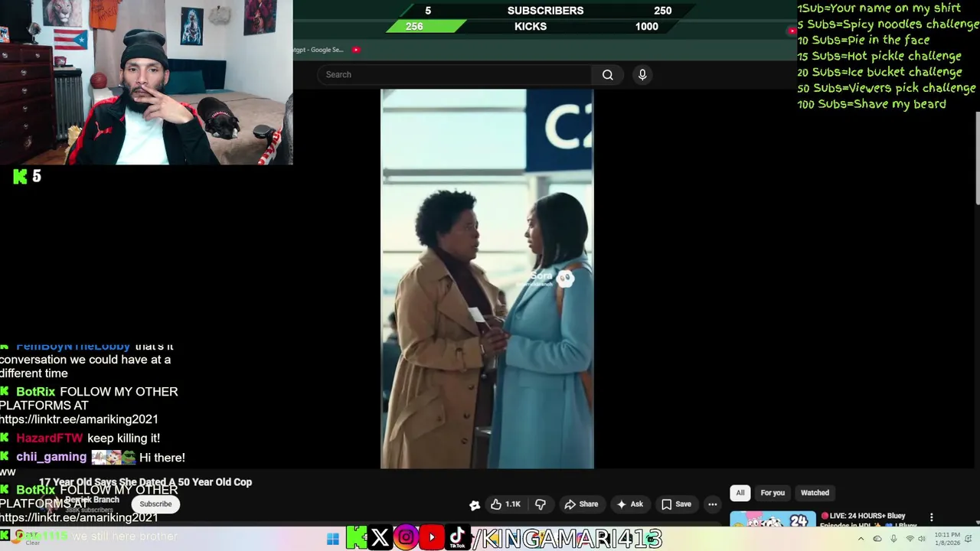Switch to the YouTube browser tab icon
The height and width of the screenshot is (551, 980).
356,50
